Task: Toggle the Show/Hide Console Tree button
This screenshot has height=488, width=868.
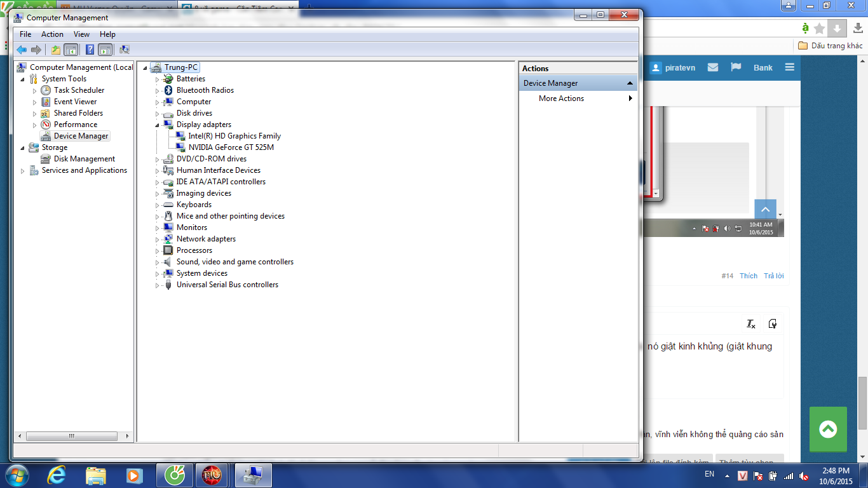Action: 71,50
